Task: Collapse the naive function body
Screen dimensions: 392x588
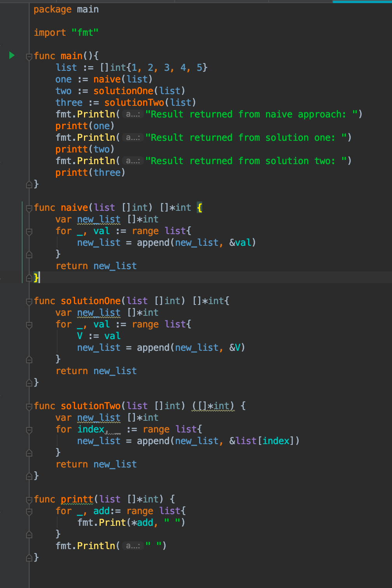Action: (28, 208)
